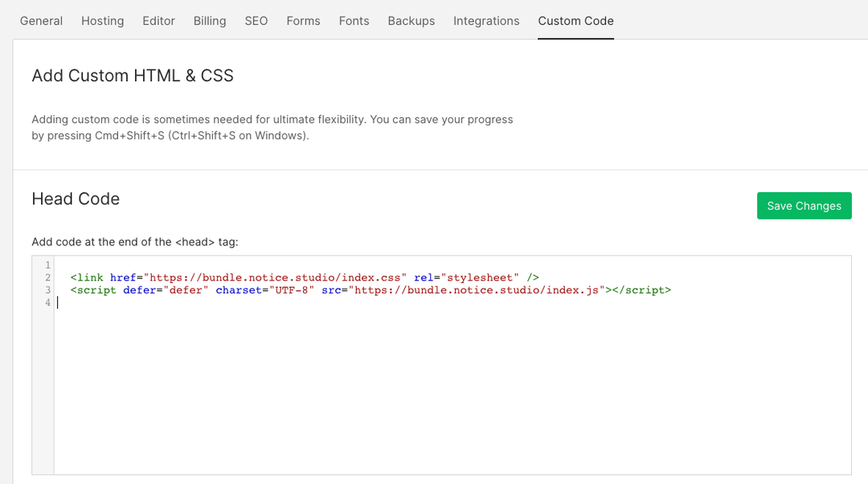Open the Integrations tab
This screenshot has width=868, height=484.
[x=486, y=21]
